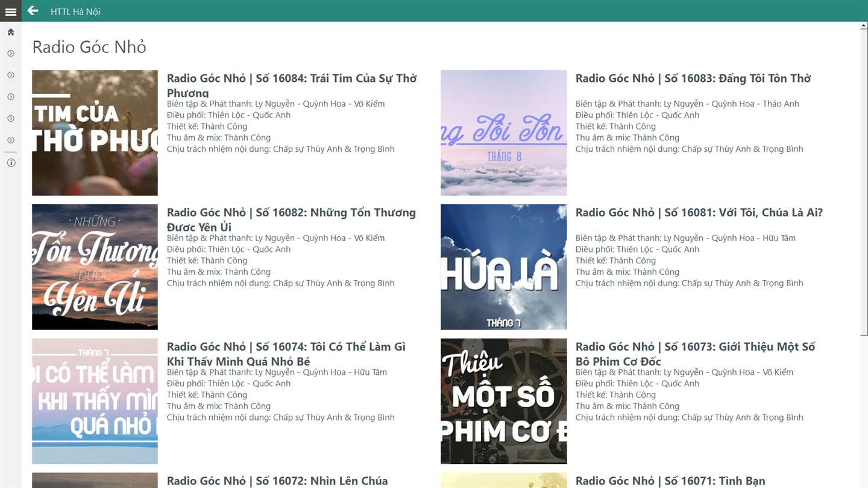868x488 pixels.
Task: Click editor credits line under episode 16084
Action: pyautogui.click(x=275, y=104)
